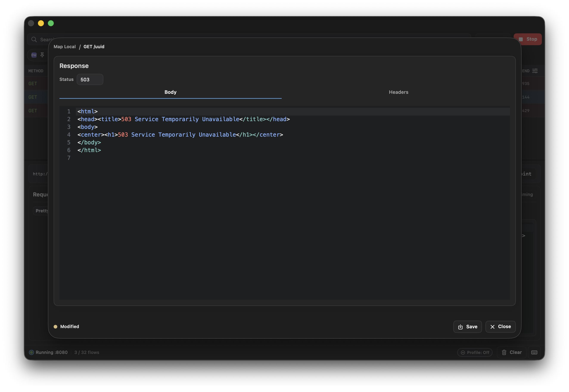Click the Response heading
The width and height of the screenshot is (569, 392).
74,66
